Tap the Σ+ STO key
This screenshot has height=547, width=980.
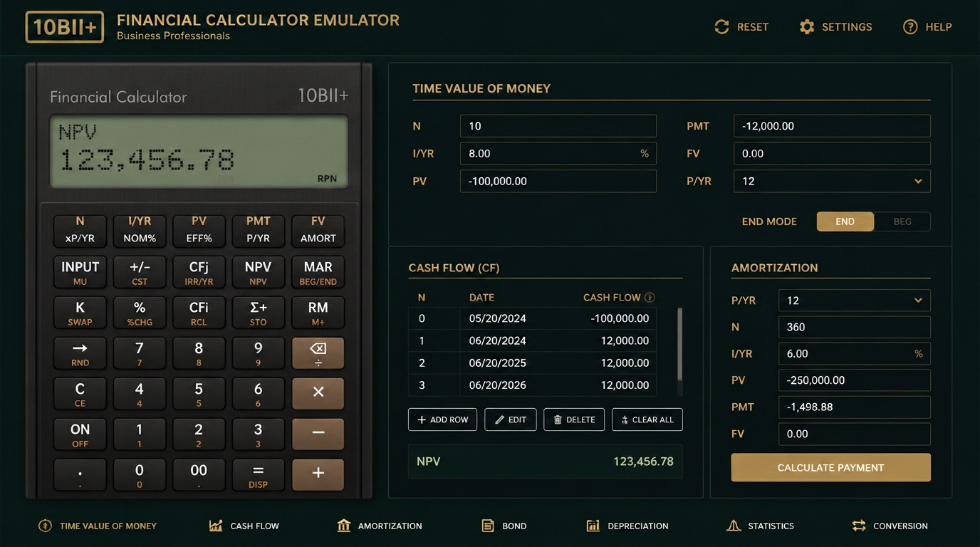point(258,312)
